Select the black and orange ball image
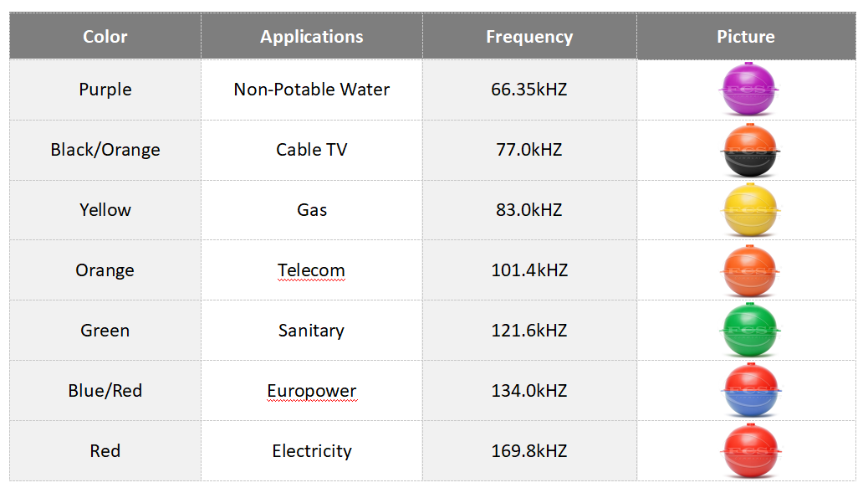The image size is (868, 493). pos(749,150)
